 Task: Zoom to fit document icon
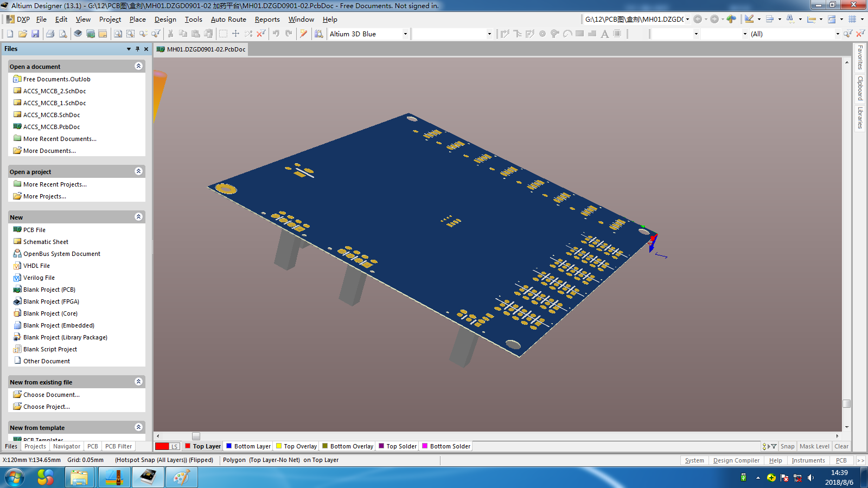coord(118,34)
